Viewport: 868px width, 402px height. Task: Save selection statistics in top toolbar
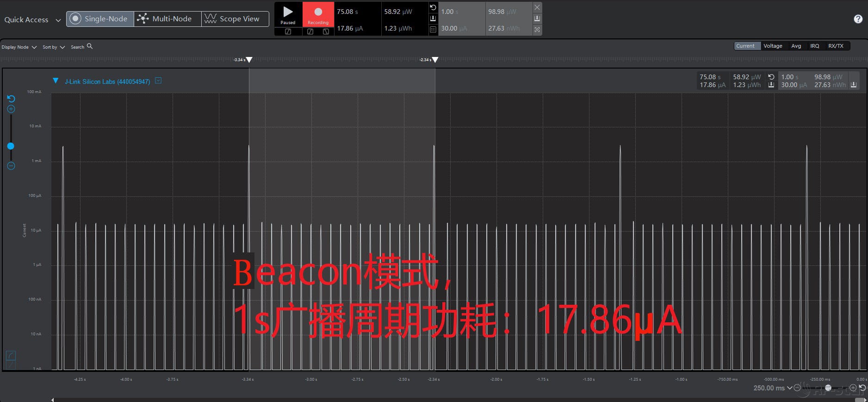click(537, 18)
